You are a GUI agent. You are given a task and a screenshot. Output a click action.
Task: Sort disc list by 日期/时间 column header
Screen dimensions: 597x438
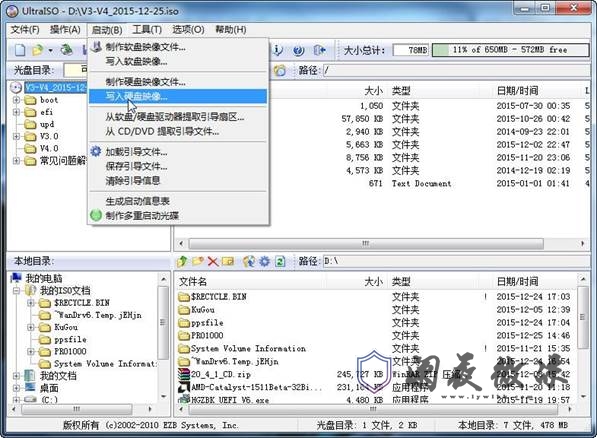(517, 91)
